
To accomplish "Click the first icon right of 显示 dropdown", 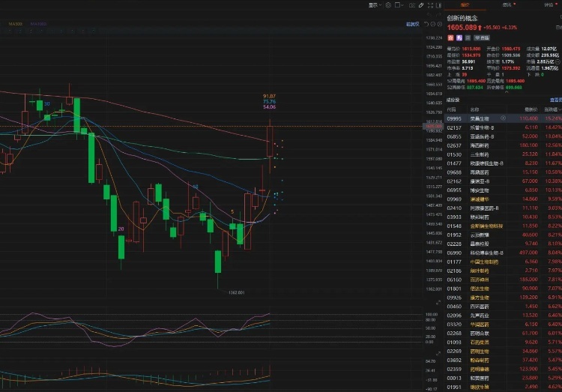I will pyautogui.click(x=387, y=4).
